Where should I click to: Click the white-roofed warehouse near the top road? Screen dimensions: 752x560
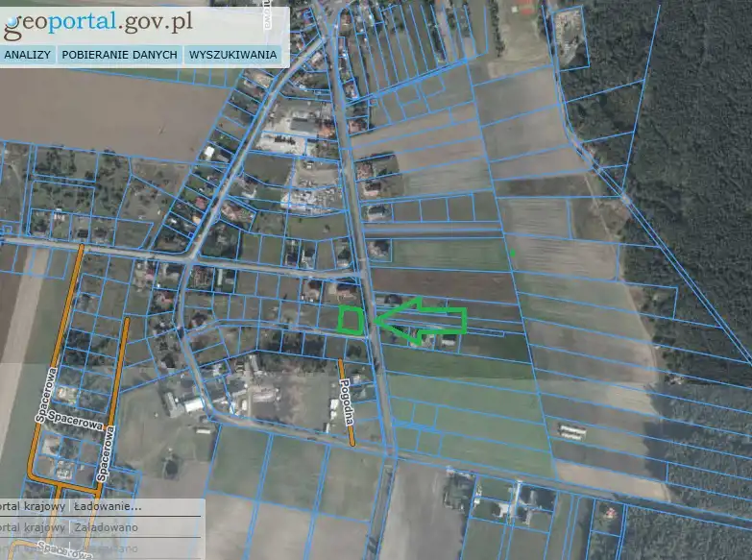pyautogui.click(x=303, y=126)
